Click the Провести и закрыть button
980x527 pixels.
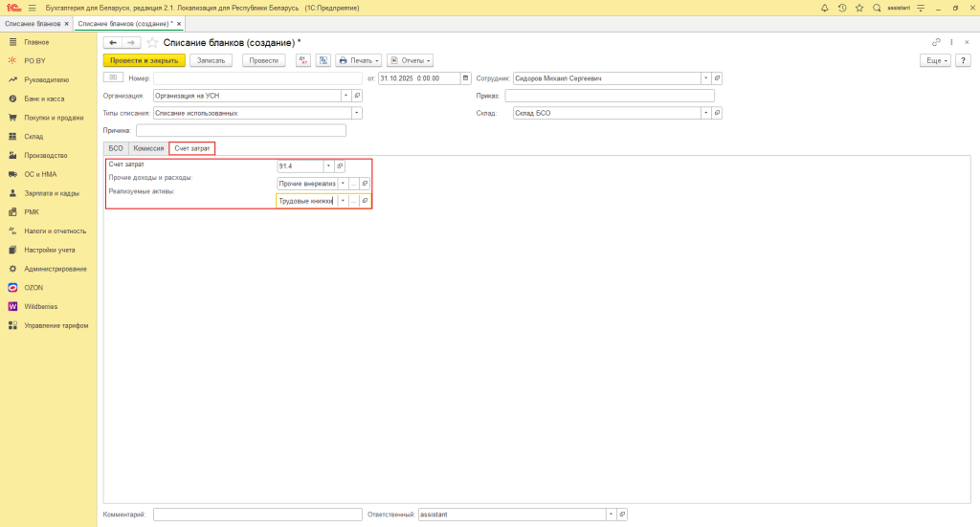[x=144, y=60]
